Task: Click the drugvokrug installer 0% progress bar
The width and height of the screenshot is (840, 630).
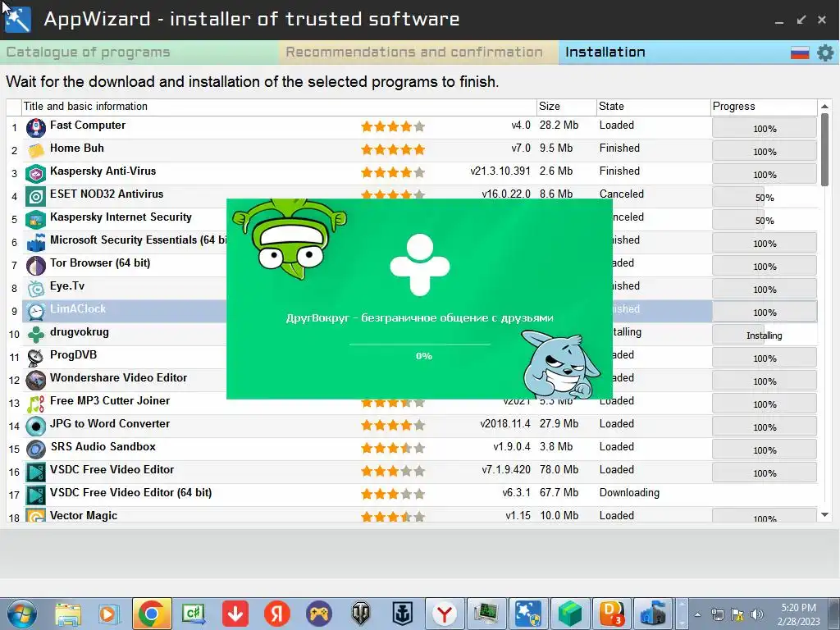Action: pos(419,344)
